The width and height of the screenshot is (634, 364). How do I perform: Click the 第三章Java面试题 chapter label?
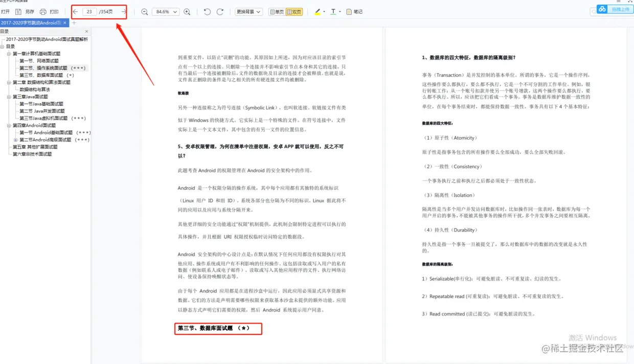click(30, 97)
